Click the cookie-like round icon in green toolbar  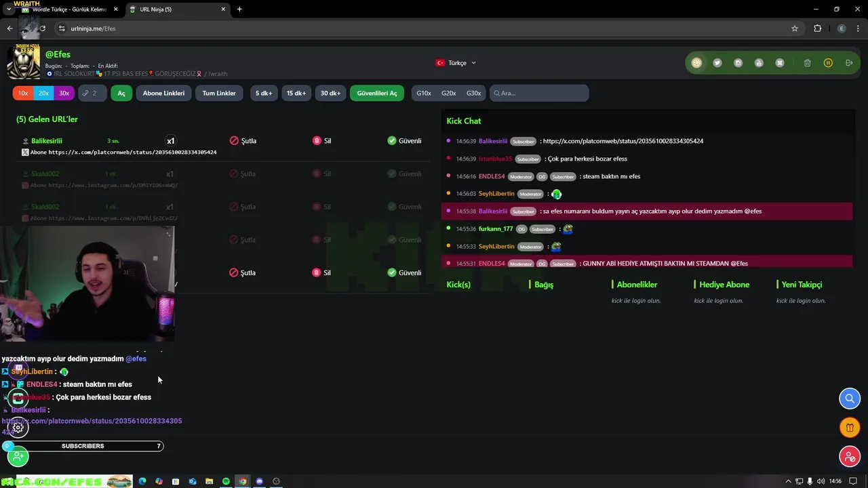click(x=696, y=63)
